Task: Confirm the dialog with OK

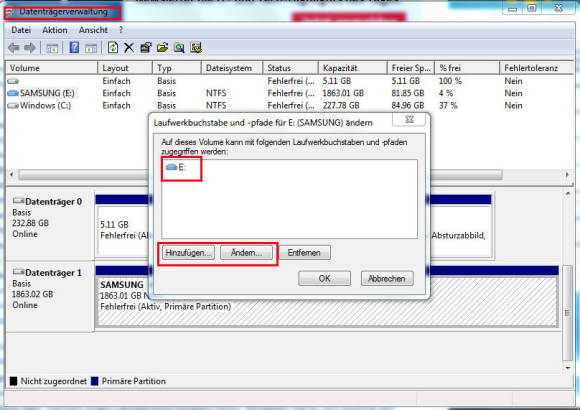Action: click(324, 278)
